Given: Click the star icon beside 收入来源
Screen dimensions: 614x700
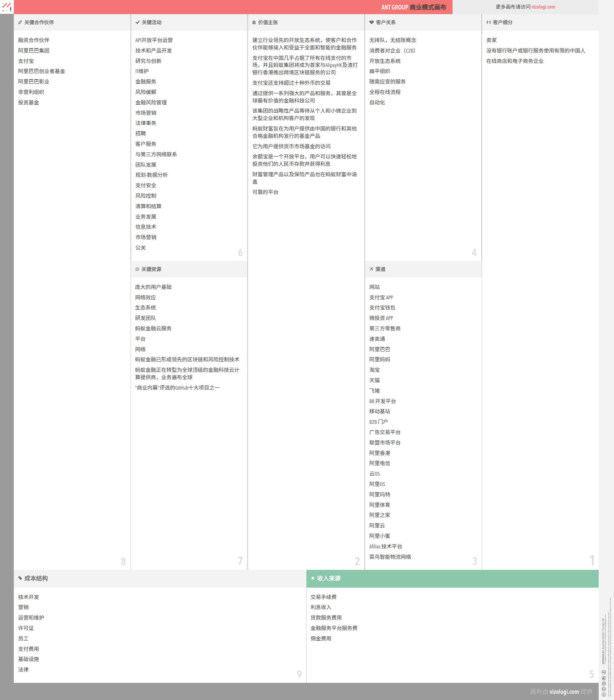Looking at the screenshot, I should pos(313,578).
